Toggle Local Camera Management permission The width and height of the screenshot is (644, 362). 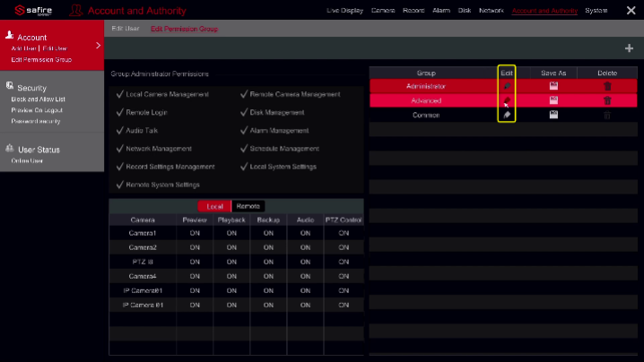click(120, 94)
